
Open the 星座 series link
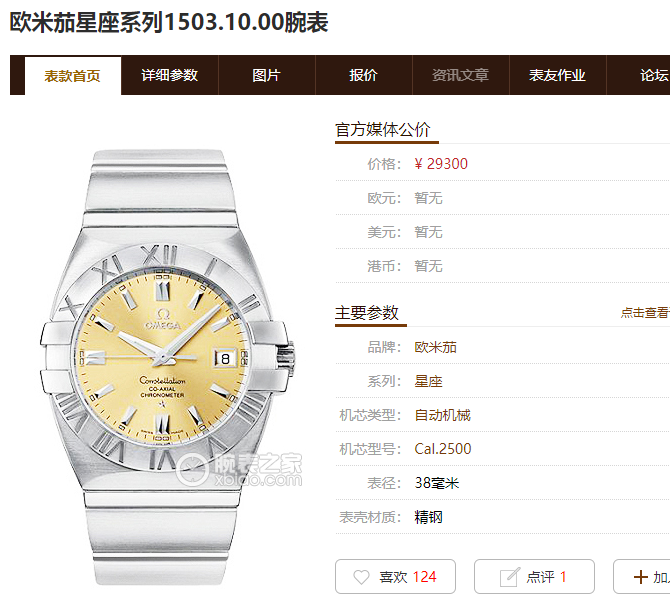428,381
